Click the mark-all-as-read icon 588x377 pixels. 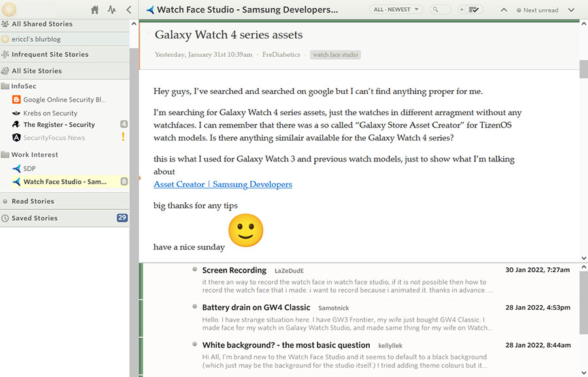pos(474,10)
